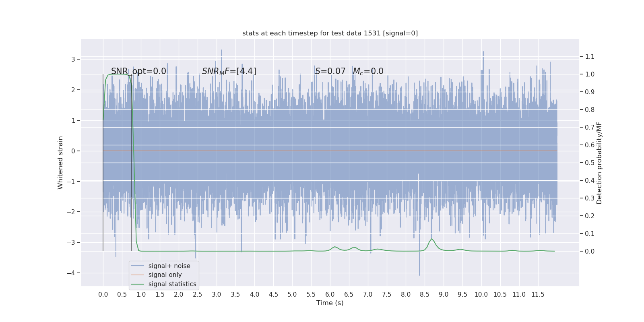
Task: Click x-axis tick label 10.0
Action: 481,294
